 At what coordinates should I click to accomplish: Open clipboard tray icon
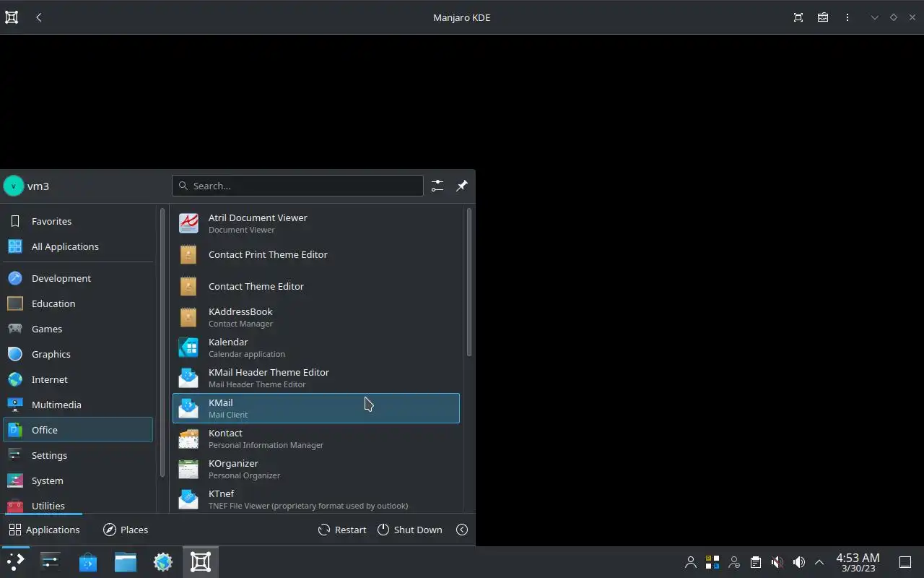(756, 562)
